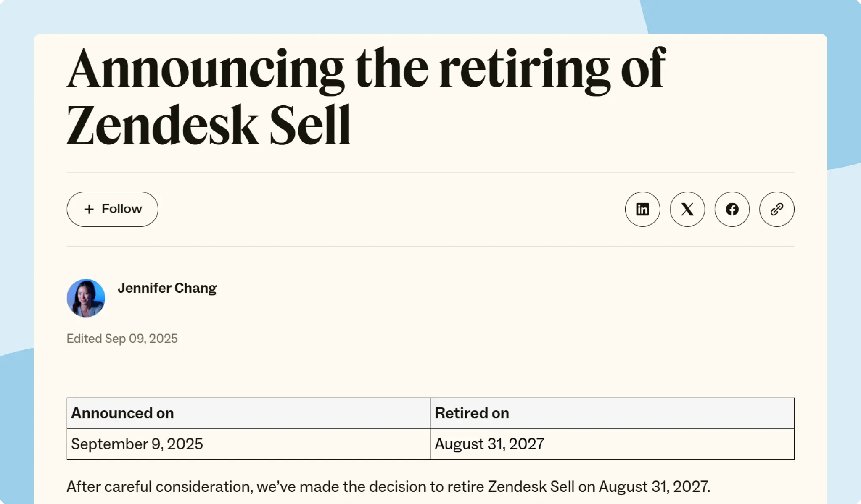Open Jennifer Chang's author profile
The width and height of the screenshot is (861, 504).
tap(167, 288)
